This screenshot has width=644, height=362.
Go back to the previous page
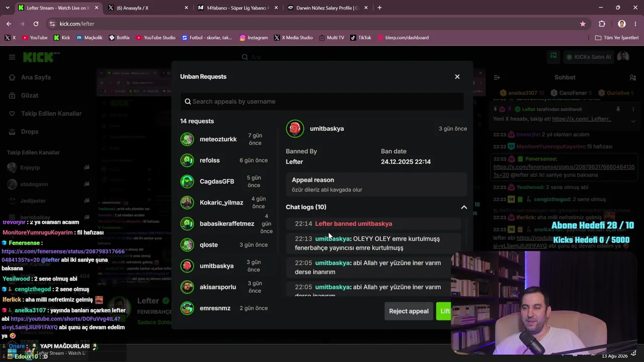tap(9, 24)
